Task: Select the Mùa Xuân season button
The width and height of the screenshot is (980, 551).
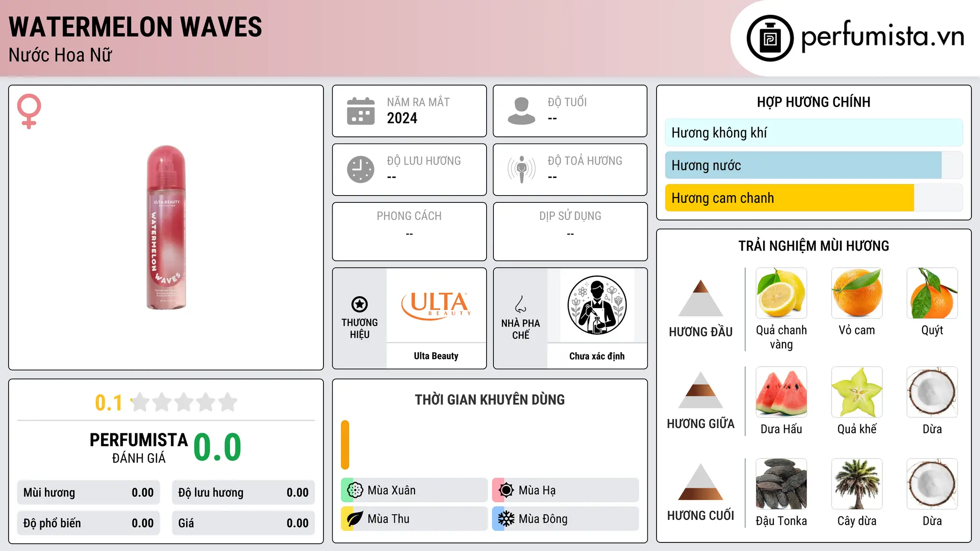Action: pyautogui.click(x=414, y=490)
